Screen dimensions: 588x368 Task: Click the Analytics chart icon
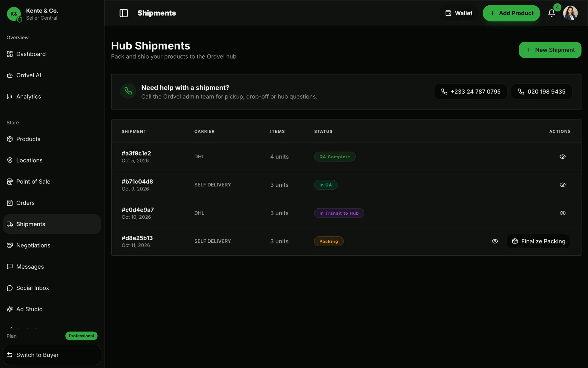[10, 97]
